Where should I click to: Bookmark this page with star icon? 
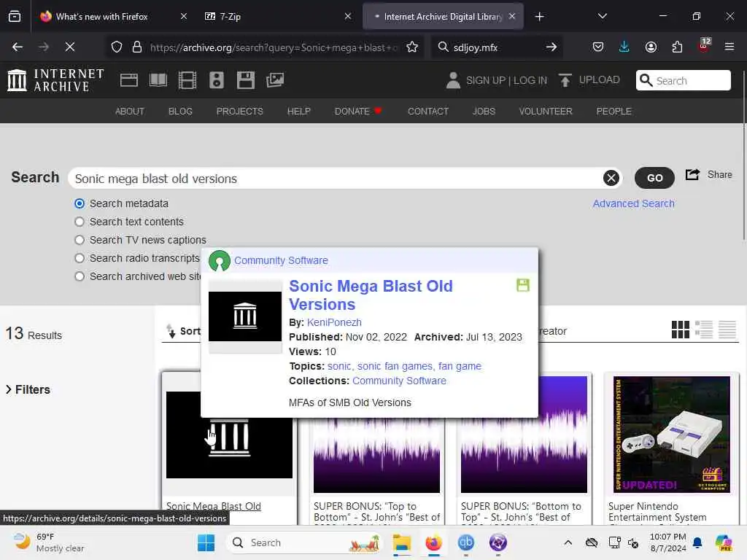[412, 47]
